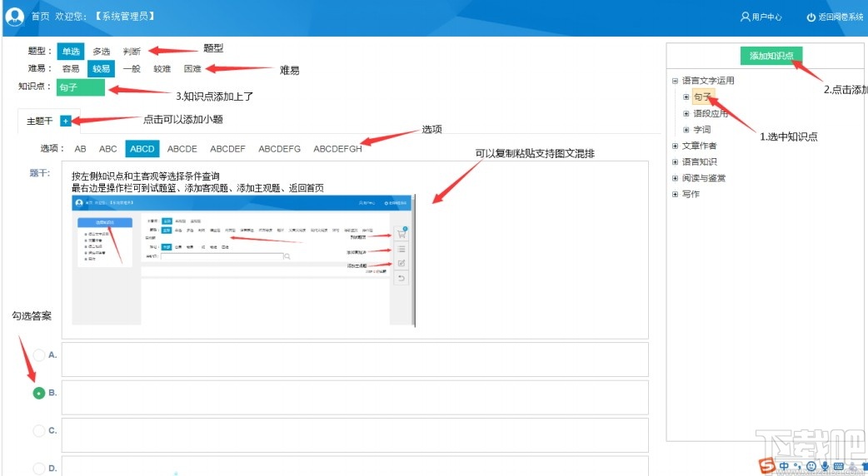Expand the 句子 tree node
This screenshot has height=476, width=868.
pos(686,97)
